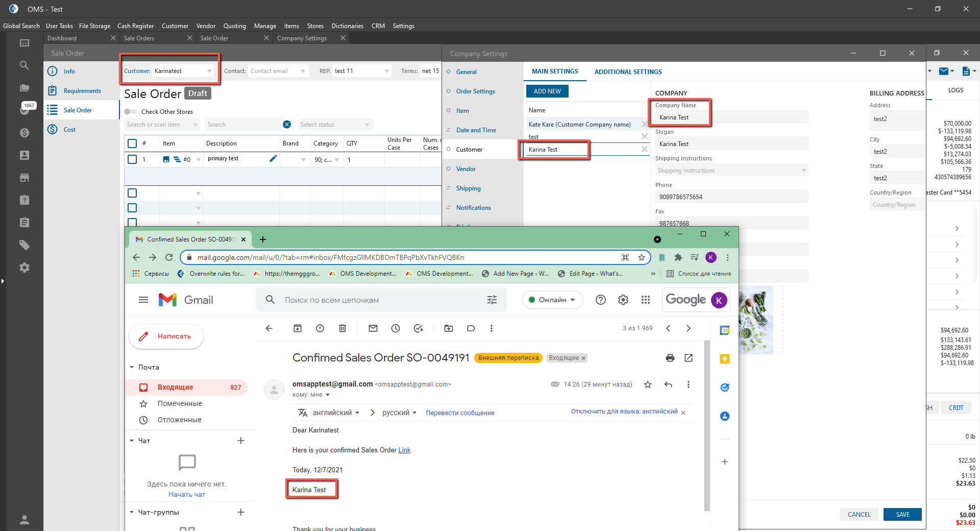Click the ADD NEW button
This screenshot has height=531, width=980.
[547, 91]
